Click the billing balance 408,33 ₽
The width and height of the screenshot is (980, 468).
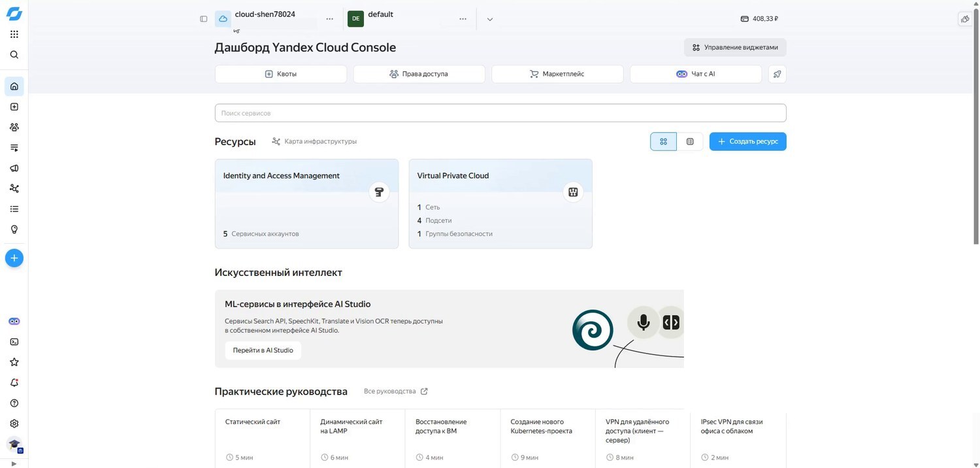pyautogui.click(x=759, y=19)
